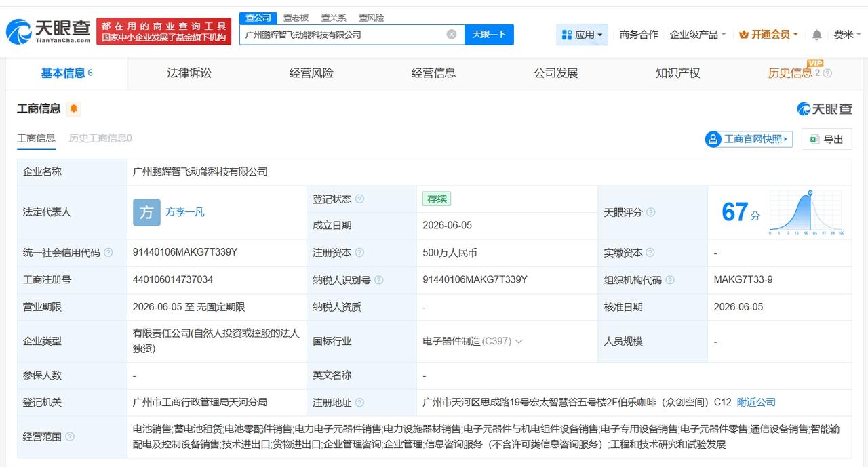The width and height of the screenshot is (868, 467).
Task: Select the 工商信息 sub-tab
Action: (x=36, y=138)
